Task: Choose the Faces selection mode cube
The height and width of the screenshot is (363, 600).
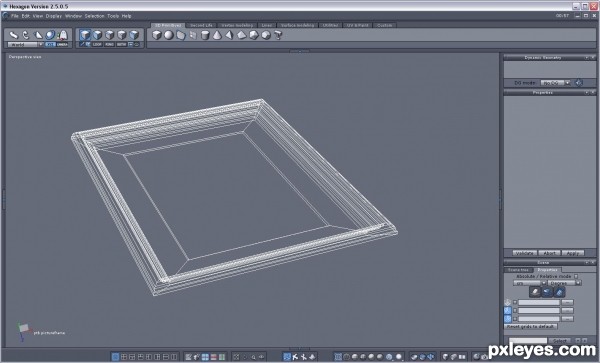Action: [98, 35]
